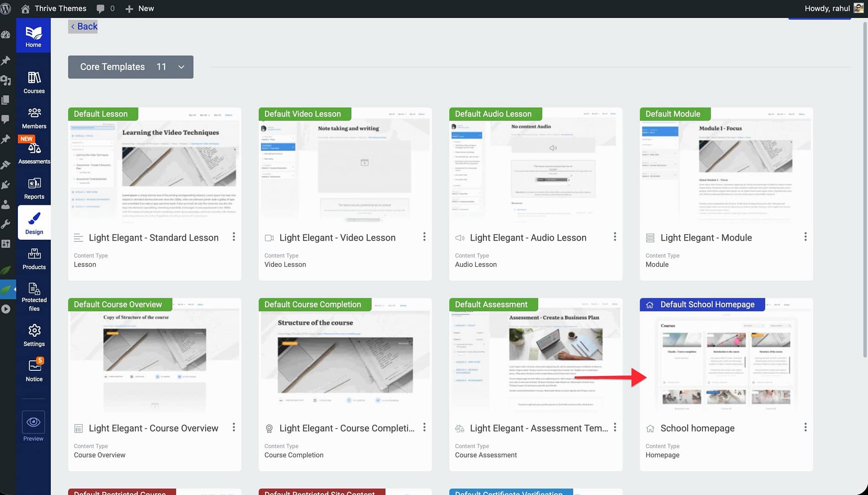Image resolution: width=868 pixels, height=495 pixels.
Task: Open the Courses section in sidebar
Action: tap(34, 82)
